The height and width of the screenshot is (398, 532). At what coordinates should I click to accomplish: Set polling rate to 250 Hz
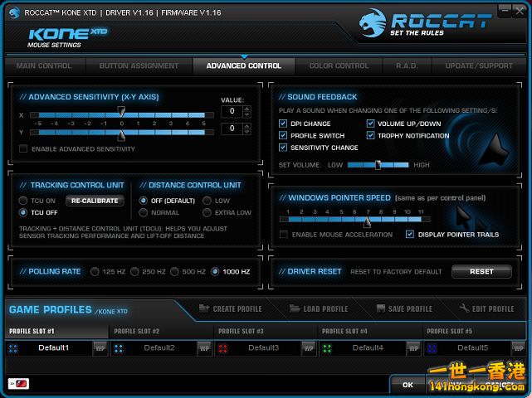(134, 271)
